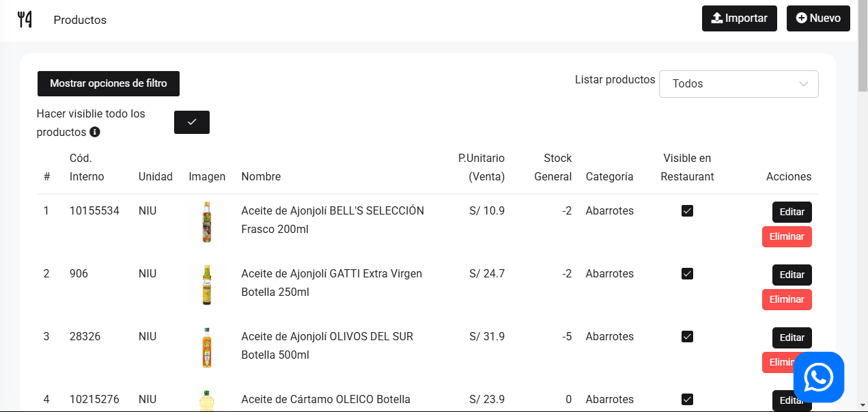Viewport: 868px width, 412px height.
Task: Expand filter options with Mostrar opciones de filtro
Action: pyautogui.click(x=109, y=83)
